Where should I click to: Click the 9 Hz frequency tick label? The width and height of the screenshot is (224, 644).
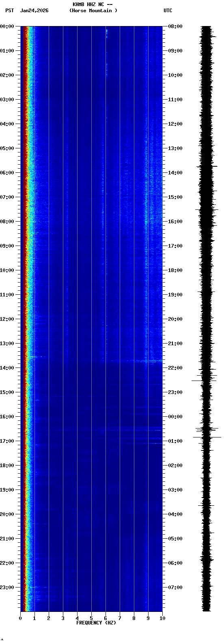click(148, 618)
